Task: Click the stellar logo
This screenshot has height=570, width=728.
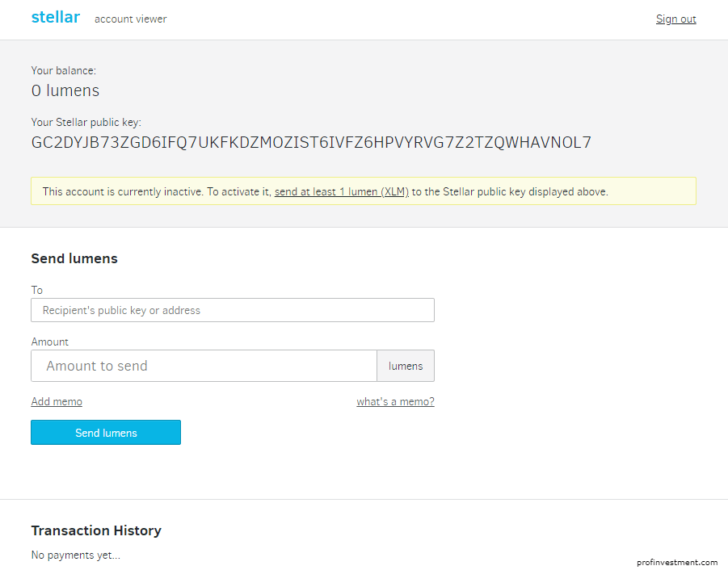Action: point(55,17)
